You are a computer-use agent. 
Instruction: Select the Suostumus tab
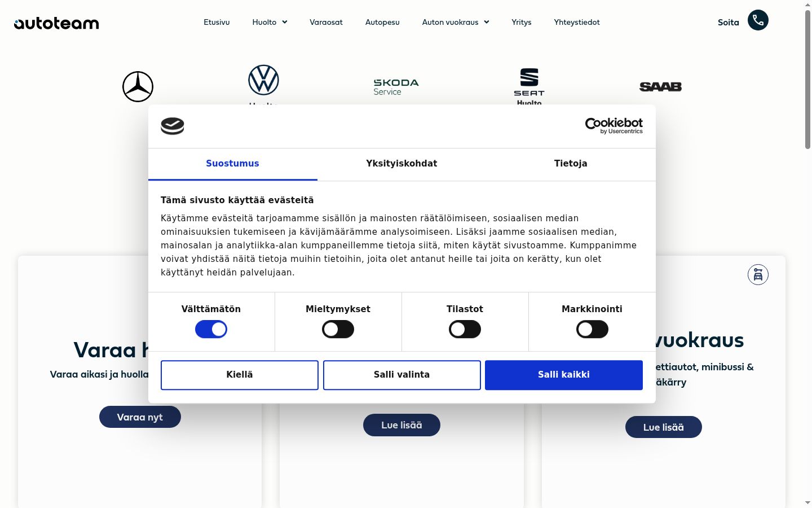[232, 164]
